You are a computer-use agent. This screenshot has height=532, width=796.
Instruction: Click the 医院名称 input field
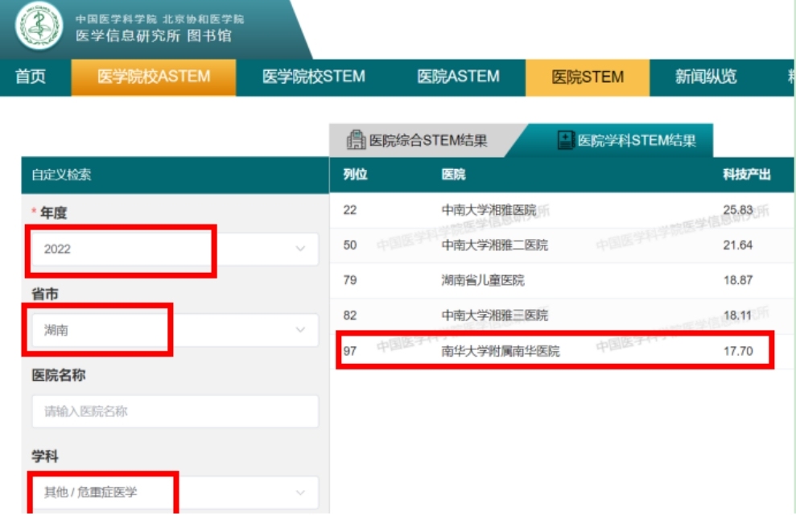pos(174,411)
